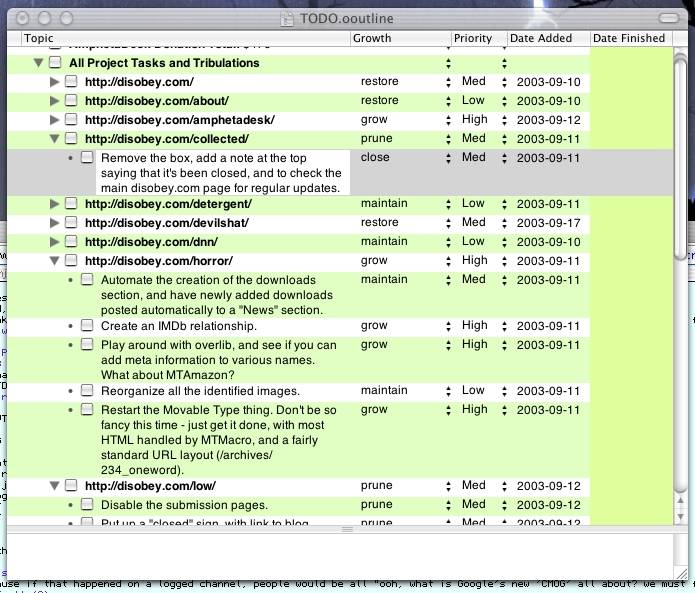Sort by the Date Finished column header
The width and height of the screenshot is (695, 593).
(631, 38)
